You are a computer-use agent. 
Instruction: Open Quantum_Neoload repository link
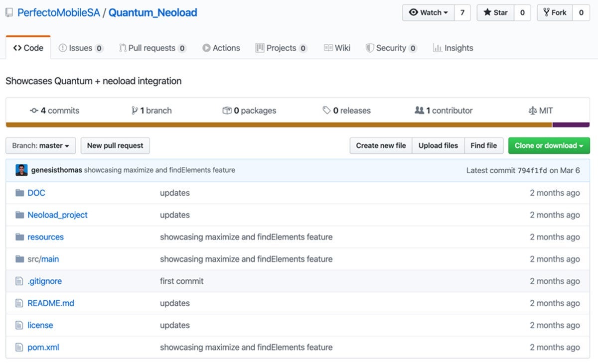click(153, 13)
